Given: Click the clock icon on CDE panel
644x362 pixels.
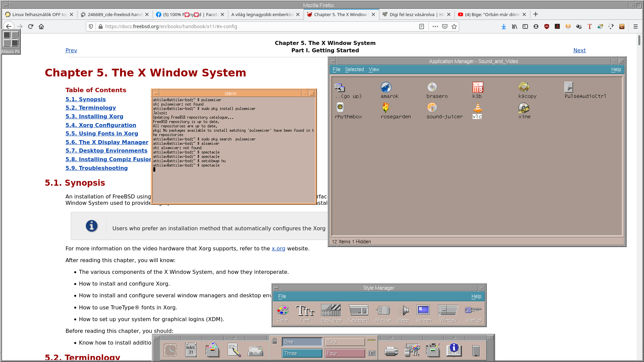Looking at the screenshot, I should [170, 350].
